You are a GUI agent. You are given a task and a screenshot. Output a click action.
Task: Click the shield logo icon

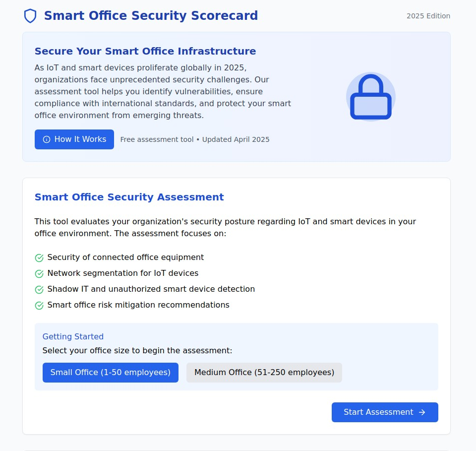30,16
